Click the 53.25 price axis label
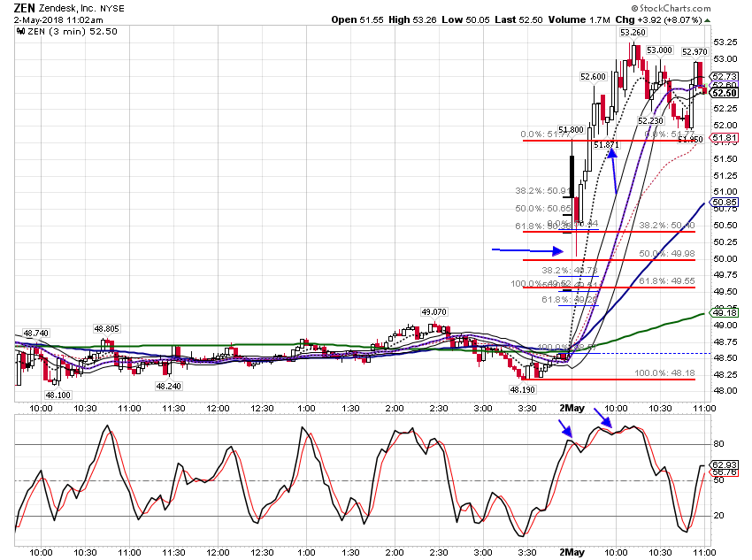Screen dimensions: 752x560 725,42
